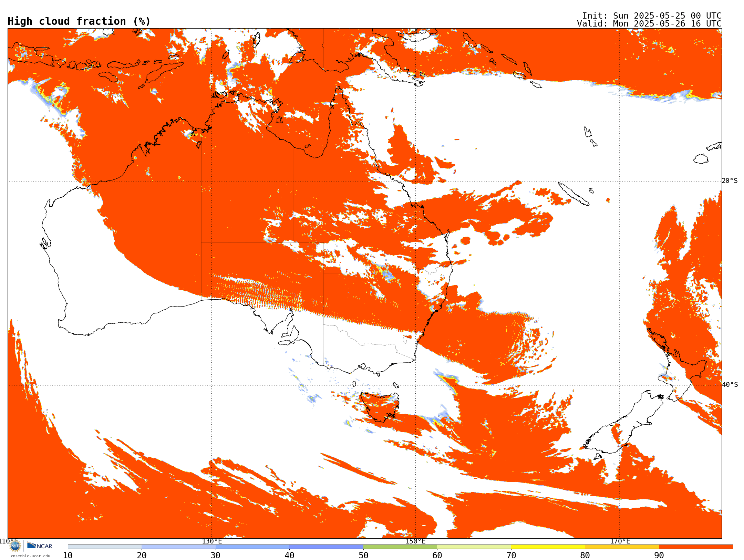Click the New Caledonia island outline
This screenshot has height=560, width=744.
tap(573, 194)
